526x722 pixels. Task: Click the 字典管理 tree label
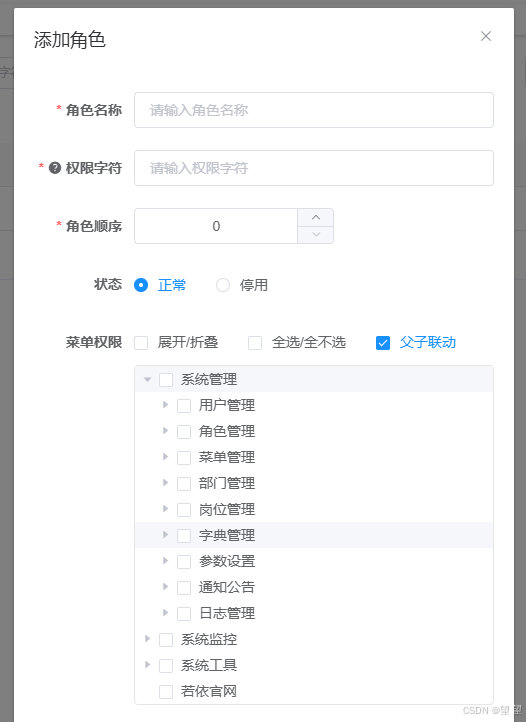(227, 535)
